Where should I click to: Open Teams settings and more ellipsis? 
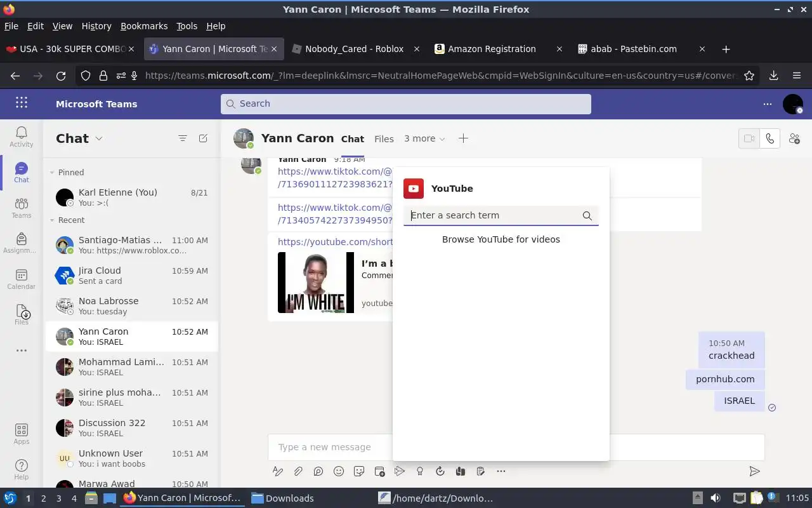tap(768, 104)
